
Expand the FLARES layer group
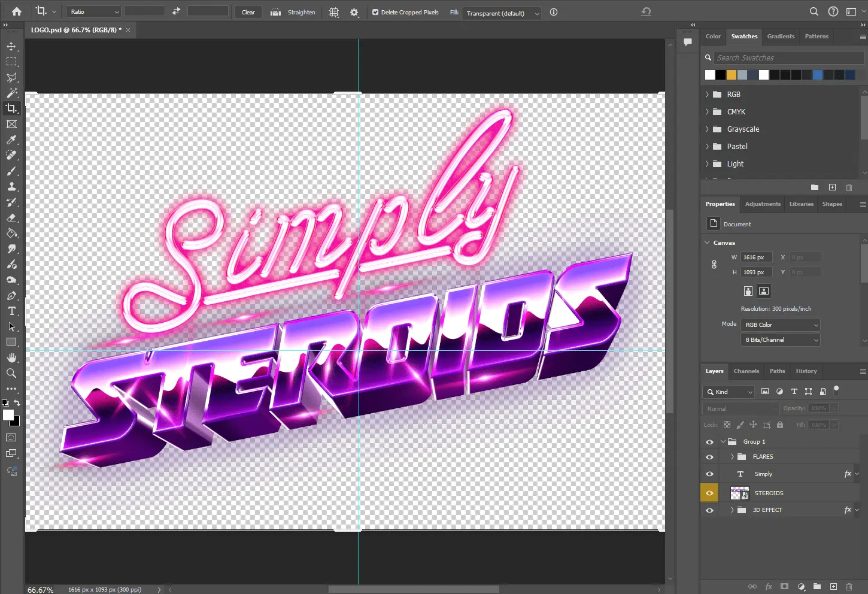click(732, 457)
